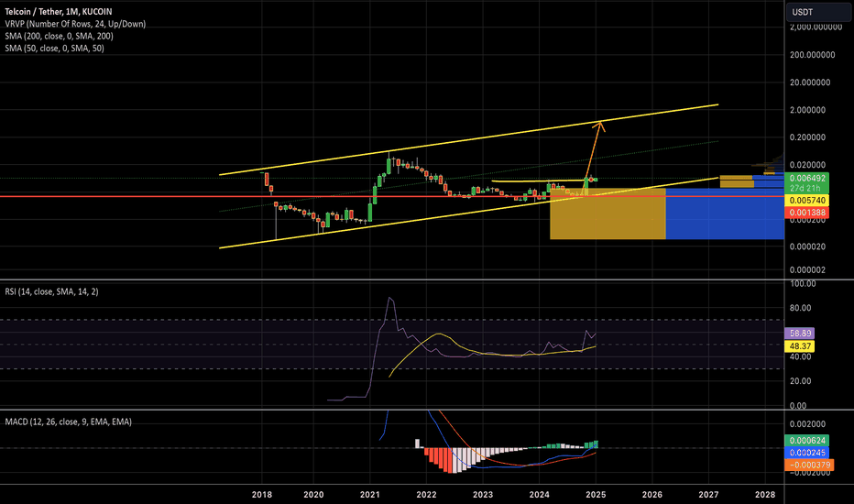Screen dimensions: 854x504
Task: Click the 0.002000 MACD axis label
Action: (x=807, y=424)
